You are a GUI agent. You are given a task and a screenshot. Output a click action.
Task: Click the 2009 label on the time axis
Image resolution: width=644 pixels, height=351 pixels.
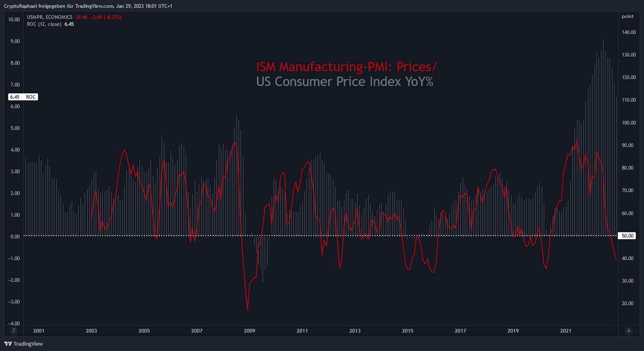[250, 331]
